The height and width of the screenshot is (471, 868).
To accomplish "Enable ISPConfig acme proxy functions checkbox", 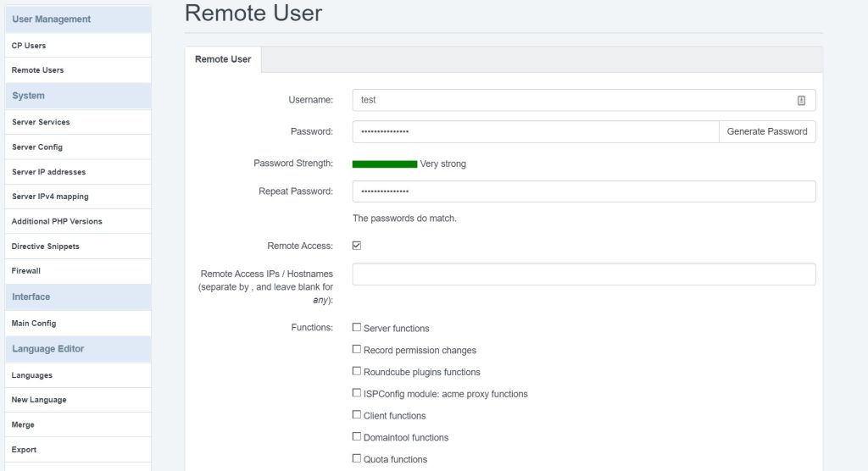I will [357, 393].
